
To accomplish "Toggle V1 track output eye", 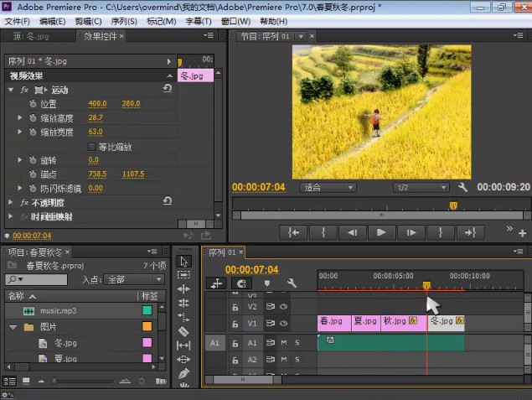I will pyautogui.click(x=283, y=322).
